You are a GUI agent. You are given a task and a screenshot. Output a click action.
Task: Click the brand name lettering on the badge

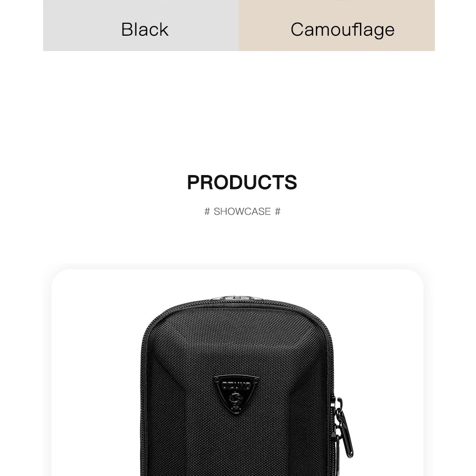coord(236,386)
